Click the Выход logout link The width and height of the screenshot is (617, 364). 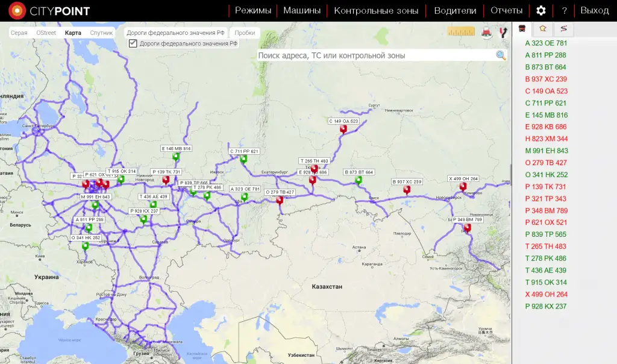(x=594, y=10)
